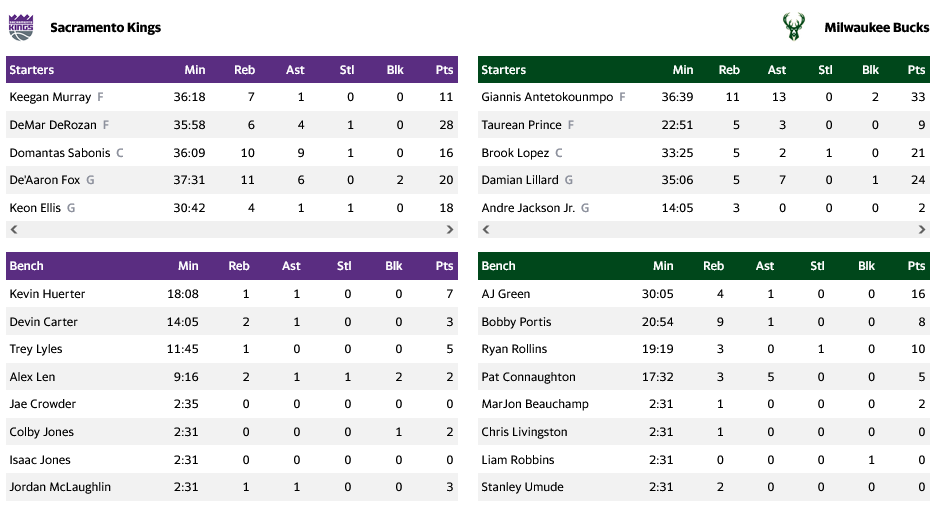
Task: Open the Sacramento Kings team page
Action: pos(105,28)
